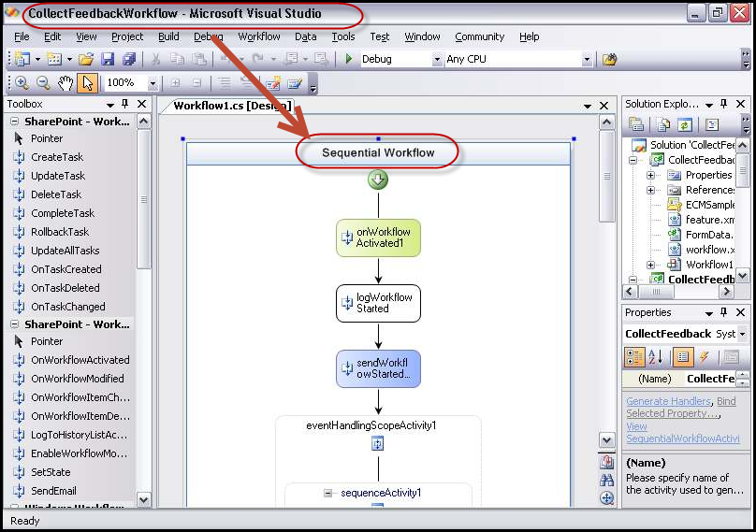This screenshot has width=756, height=532.
Task: Click the (Name) property value field
Action: [710, 379]
